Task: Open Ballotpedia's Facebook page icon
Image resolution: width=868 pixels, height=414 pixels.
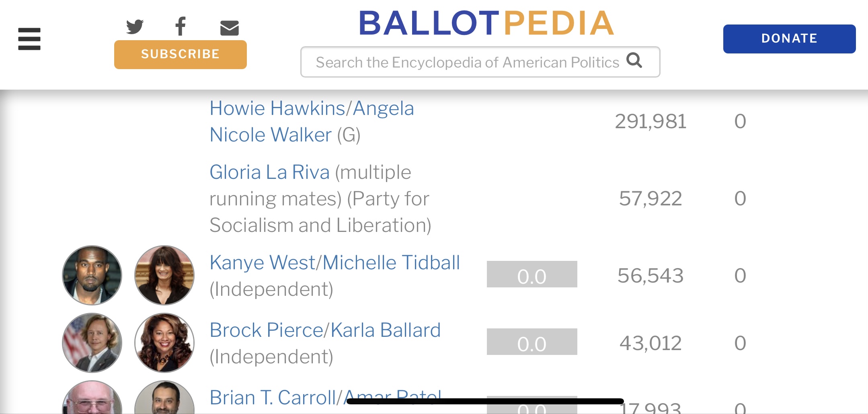Action: point(181,27)
